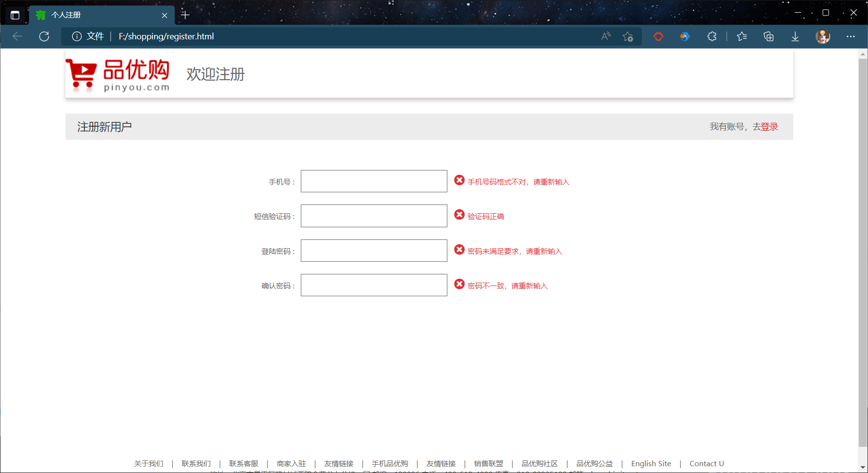Open browser settings and more menu
This screenshot has width=868, height=473.
851,36
